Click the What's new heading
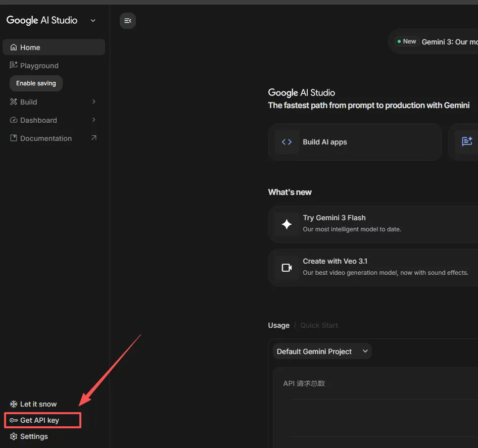This screenshot has height=448, width=478. pyautogui.click(x=290, y=192)
